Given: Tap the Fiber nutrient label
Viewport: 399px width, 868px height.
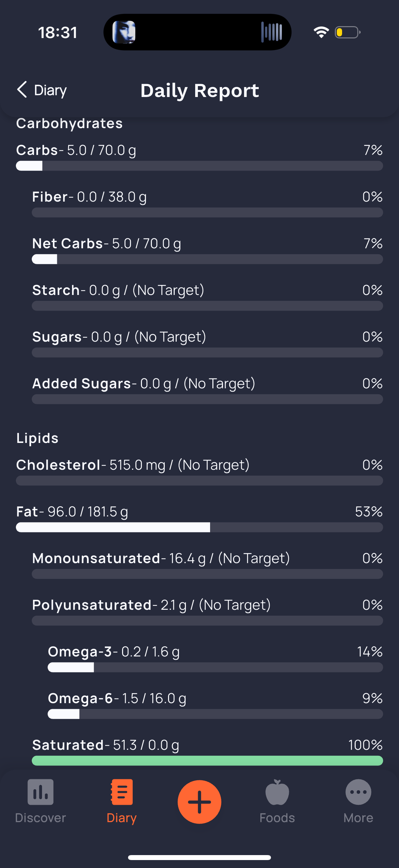Looking at the screenshot, I should click(x=50, y=197).
